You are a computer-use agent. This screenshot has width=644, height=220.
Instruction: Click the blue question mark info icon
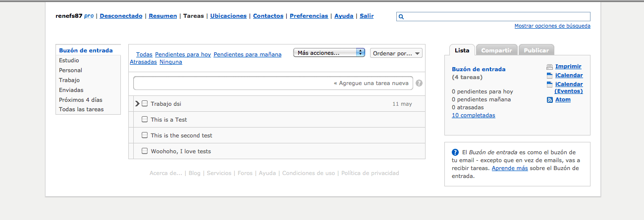tap(455, 152)
